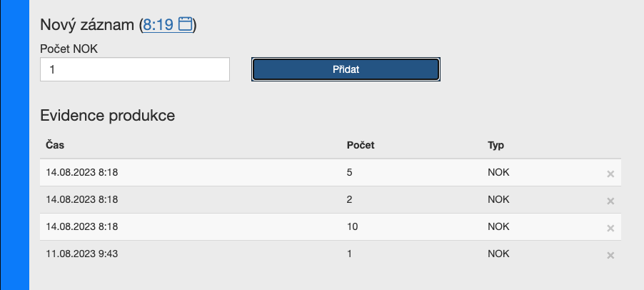The image size is (644, 290).
Task: Delete the record with count 5
Action: point(610,174)
